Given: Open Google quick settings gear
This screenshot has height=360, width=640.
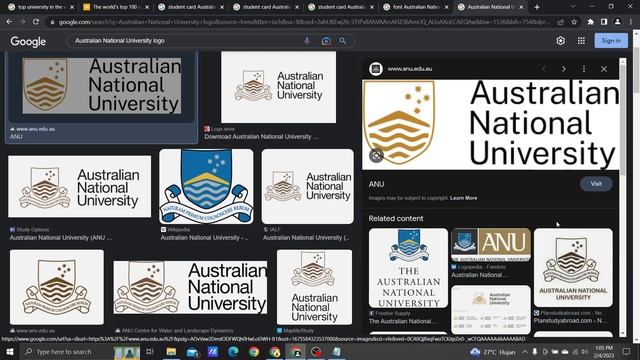Looking at the screenshot, I should pos(560,41).
